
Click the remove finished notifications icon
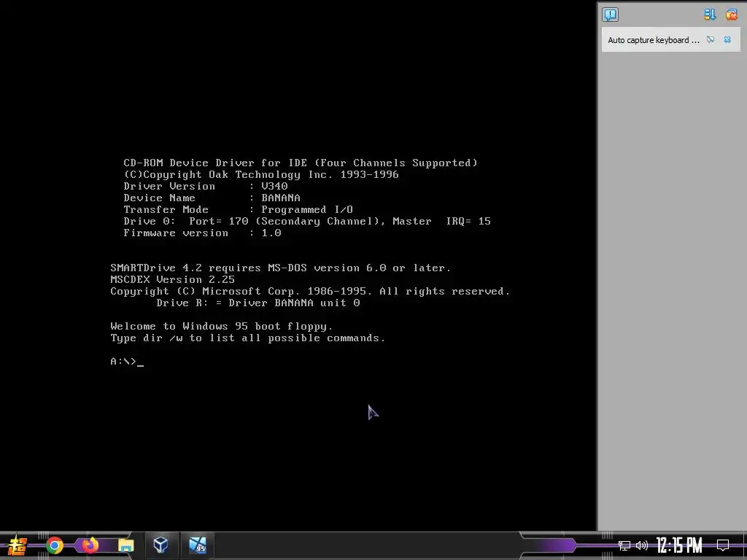(x=731, y=15)
